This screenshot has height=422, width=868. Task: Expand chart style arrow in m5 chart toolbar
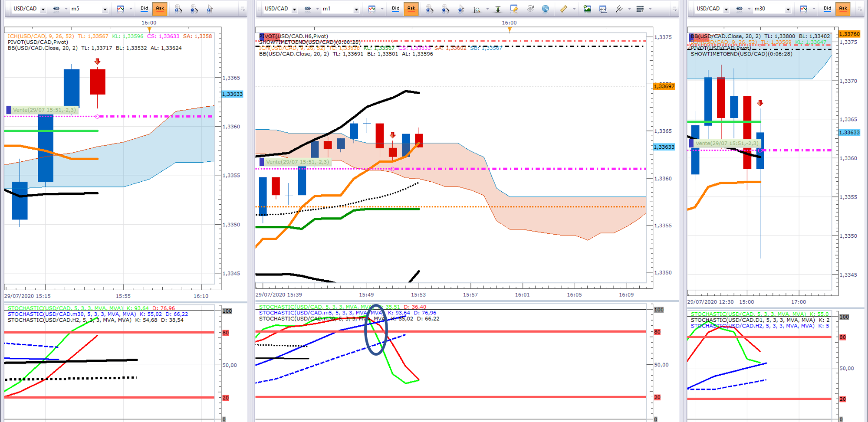point(130,9)
